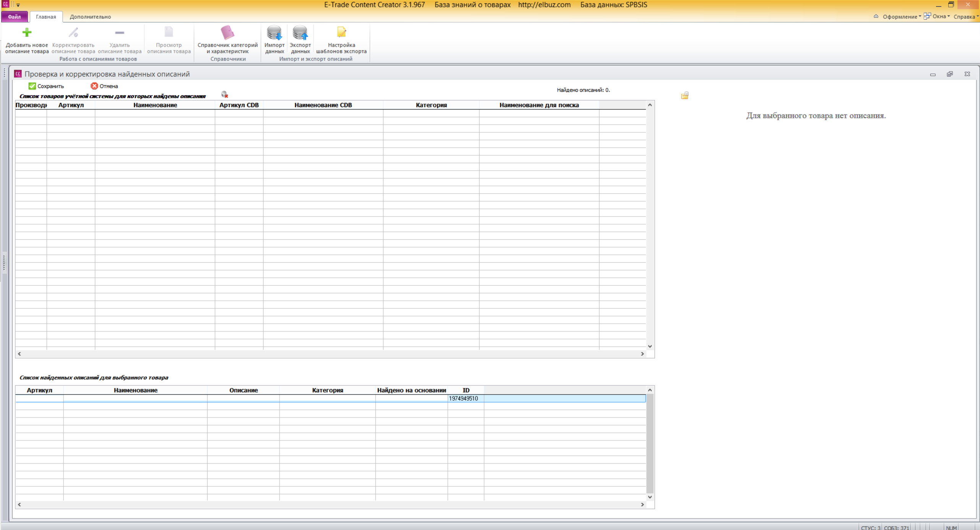Click Описание header in lower table
The width and height of the screenshot is (980, 530).
pos(243,390)
